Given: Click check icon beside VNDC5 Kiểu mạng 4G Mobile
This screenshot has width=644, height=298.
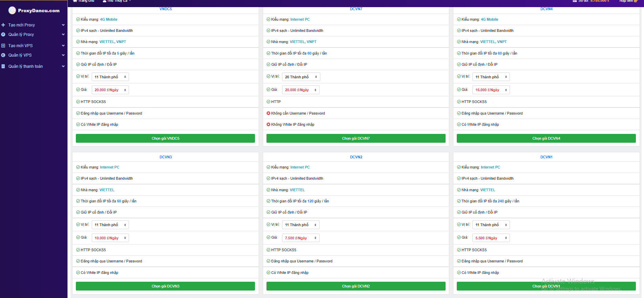Looking at the screenshot, I should (78, 19).
